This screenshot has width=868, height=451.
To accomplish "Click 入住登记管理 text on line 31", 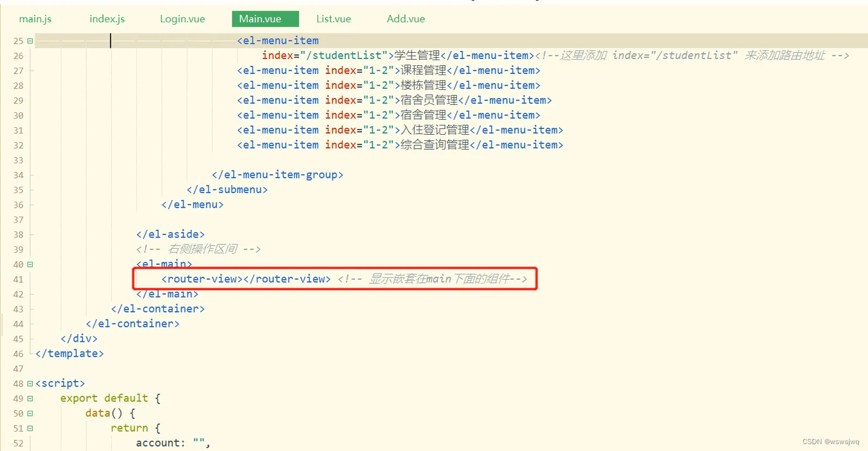I will (x=435, y=130).
